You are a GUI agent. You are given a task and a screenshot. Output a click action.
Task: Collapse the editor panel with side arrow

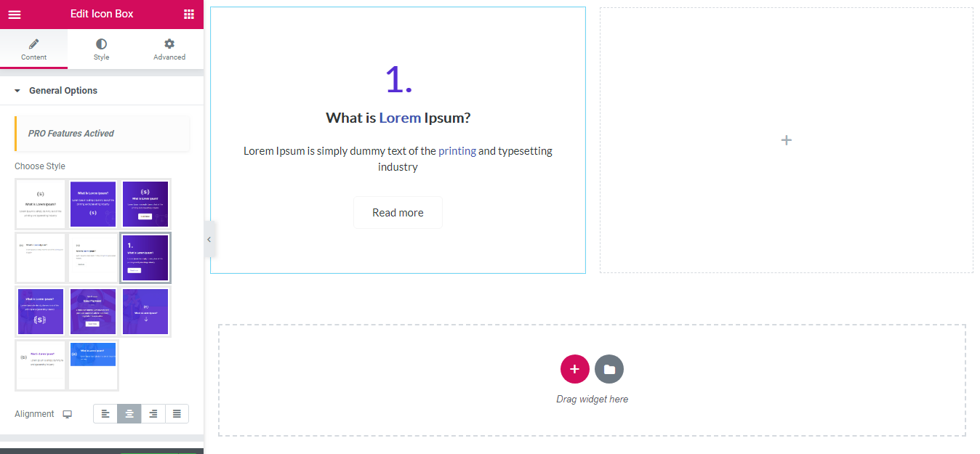(209, 239)
